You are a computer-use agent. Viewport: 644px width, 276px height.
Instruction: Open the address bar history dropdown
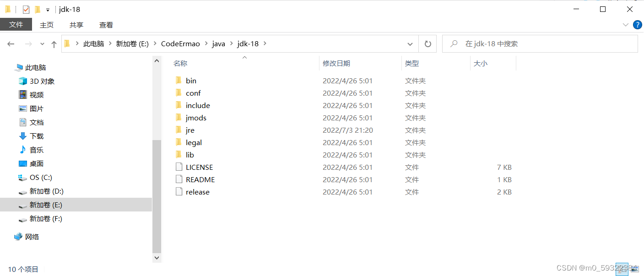(410, 43)
